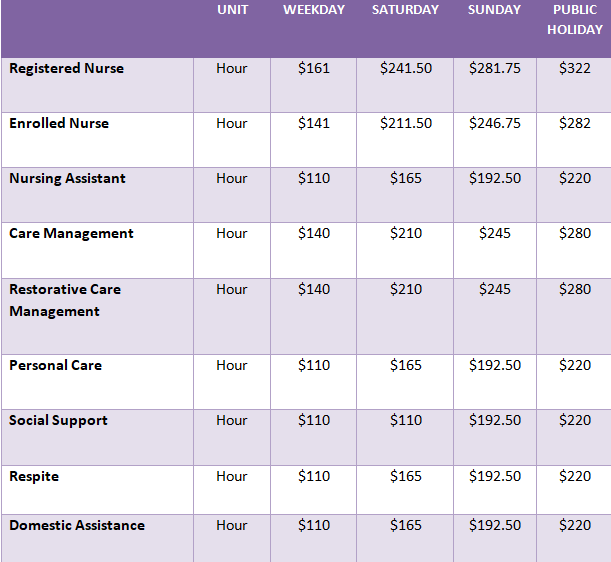The width and height of the screenshot is (611, 562).
Task: Click the Domestic Assistance row label
Action: [x=77, y=525]
